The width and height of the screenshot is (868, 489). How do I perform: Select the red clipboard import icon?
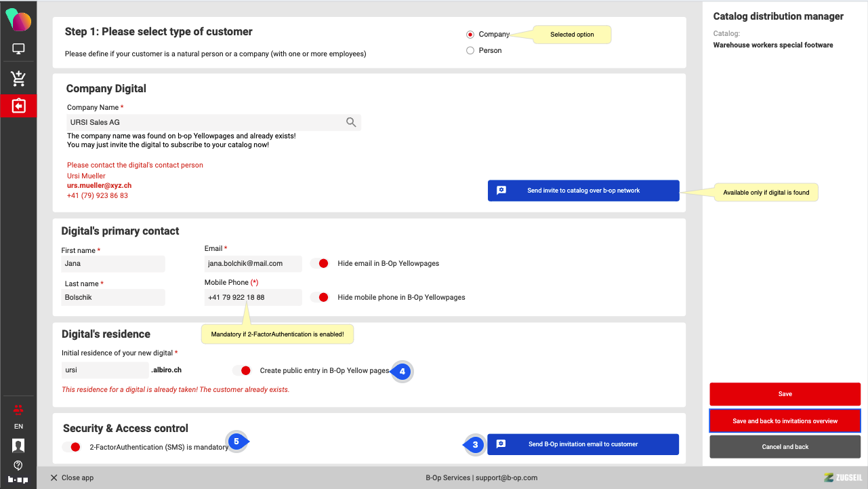[18, 106]
